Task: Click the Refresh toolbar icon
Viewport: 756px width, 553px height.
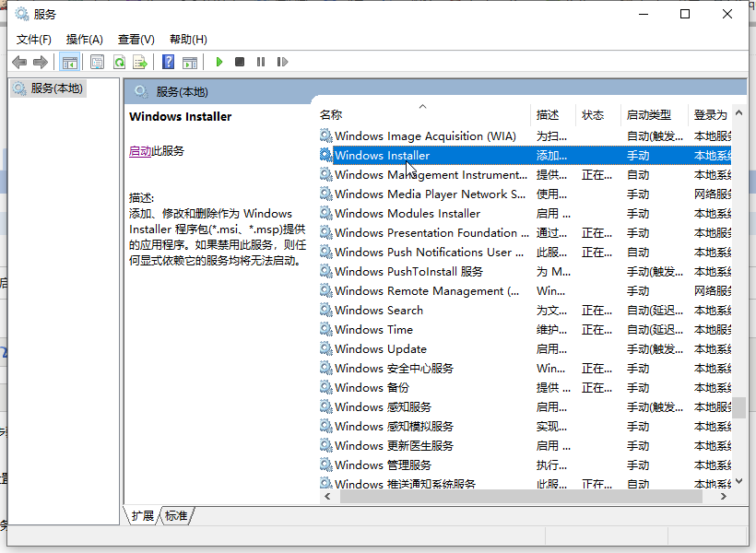Action: pos(119,62)
